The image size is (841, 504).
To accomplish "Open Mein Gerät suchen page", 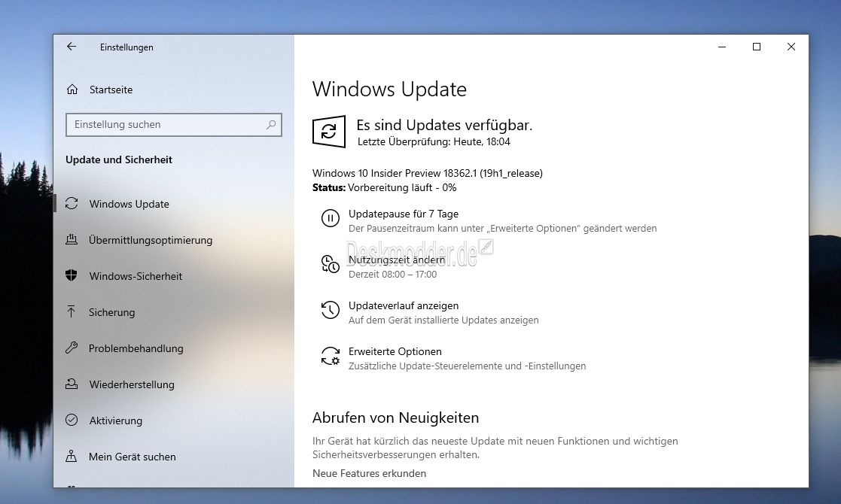I will click(132, 457).
